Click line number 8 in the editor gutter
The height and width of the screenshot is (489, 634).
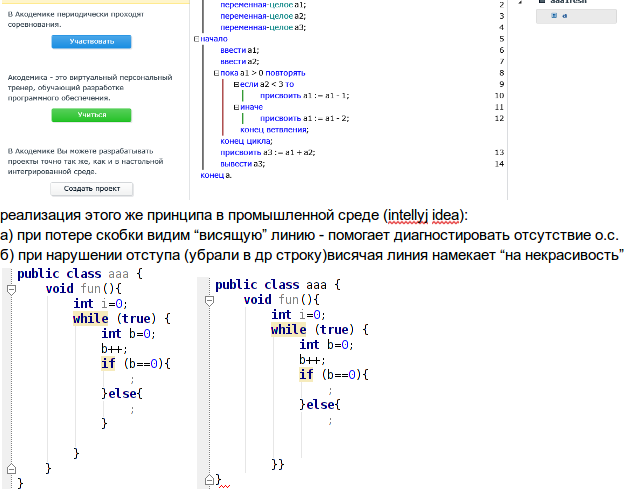click(498, 73)
